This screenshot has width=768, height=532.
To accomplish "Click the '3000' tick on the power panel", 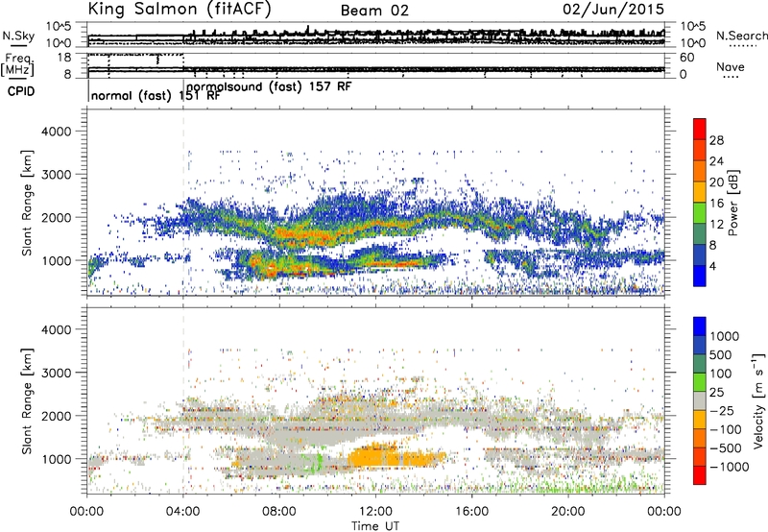I will pos(56,175).
